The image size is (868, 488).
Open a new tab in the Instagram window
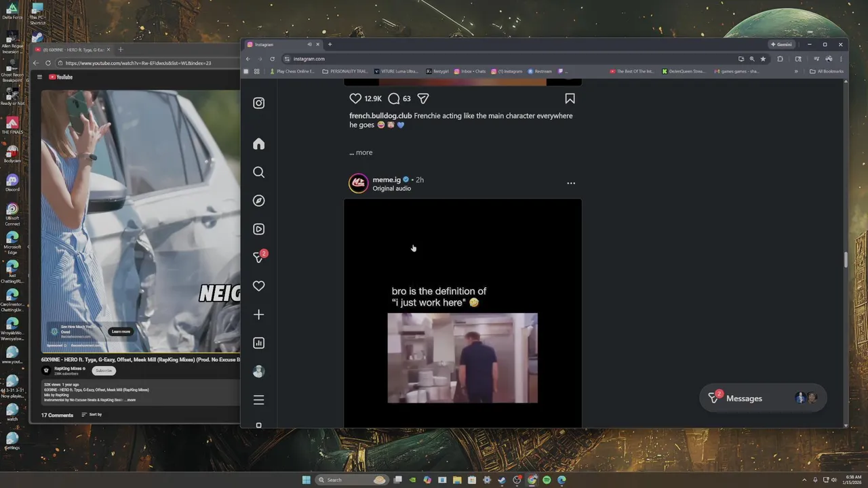[330, 45]
